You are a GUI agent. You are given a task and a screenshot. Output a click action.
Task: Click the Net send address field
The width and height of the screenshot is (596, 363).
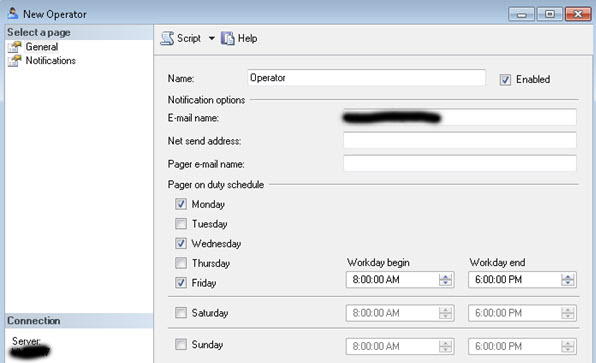[x=460, y=140]
